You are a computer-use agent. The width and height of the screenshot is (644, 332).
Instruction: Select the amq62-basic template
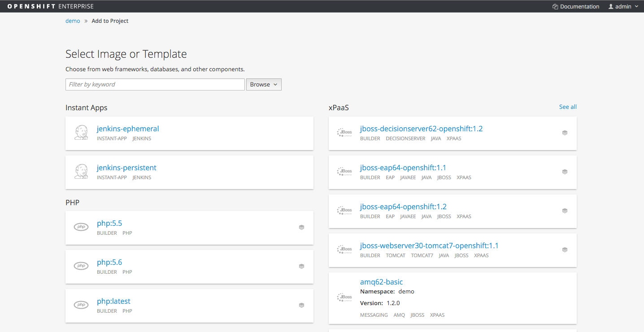click(x=381, y=282)
